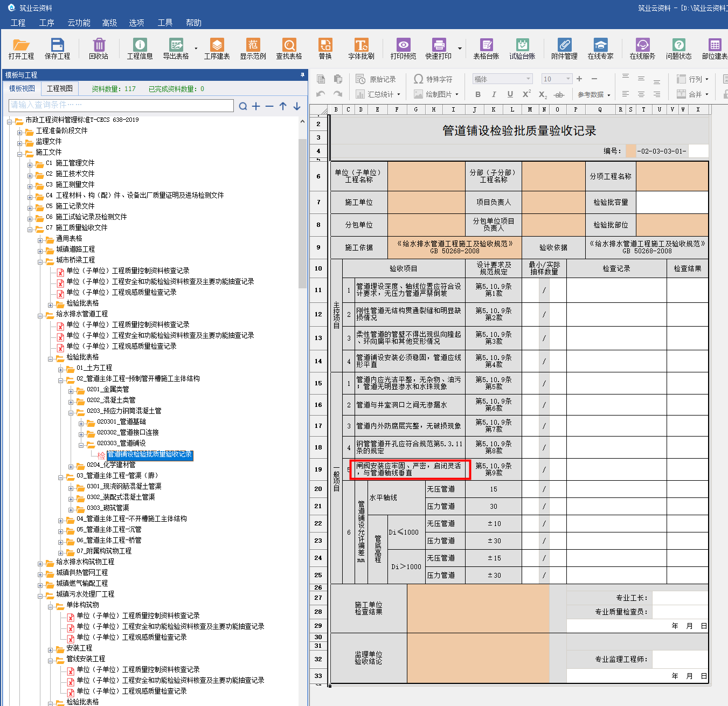
Task: Toggle strikethrough ab formatting
Action: tap(559, 95)
